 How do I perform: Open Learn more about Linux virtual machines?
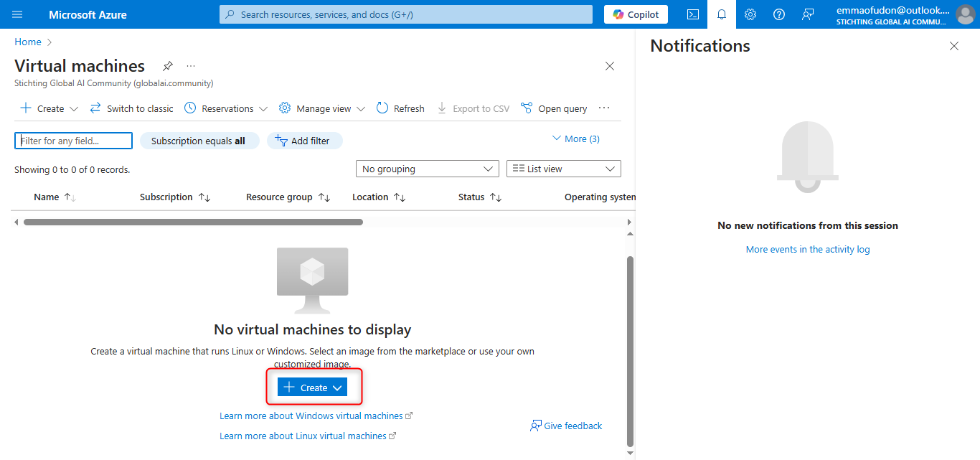(x=308, y=436)
